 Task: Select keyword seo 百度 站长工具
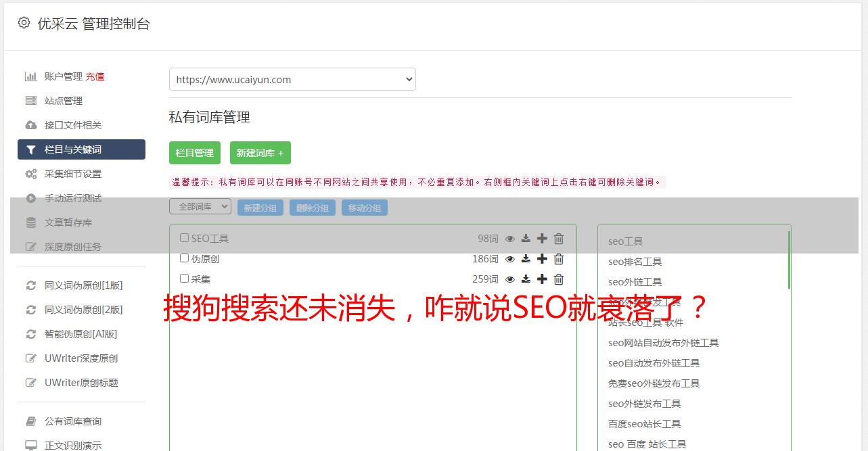(x=647, y=444)
